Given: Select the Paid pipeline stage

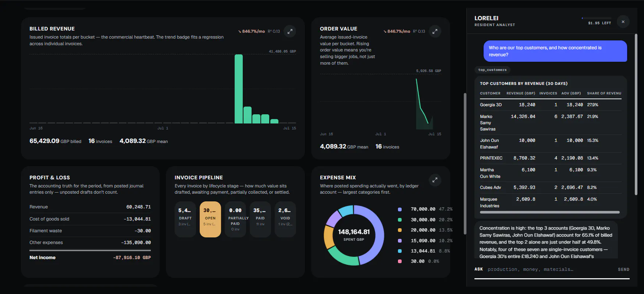Looking at the screenshot, I should [x=260, y=219].
